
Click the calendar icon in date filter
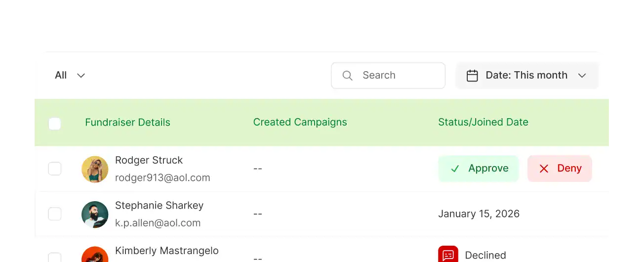[472, 76]
